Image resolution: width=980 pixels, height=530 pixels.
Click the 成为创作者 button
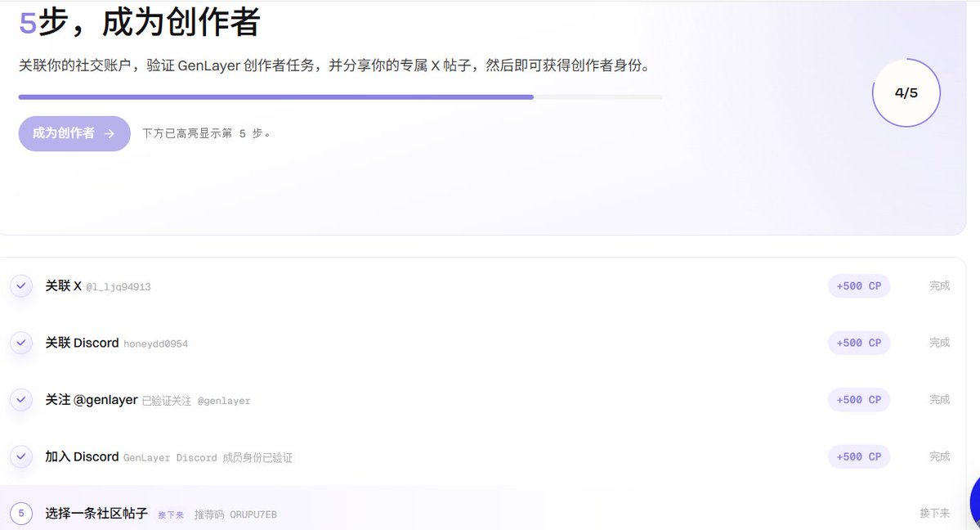point(74,133)
